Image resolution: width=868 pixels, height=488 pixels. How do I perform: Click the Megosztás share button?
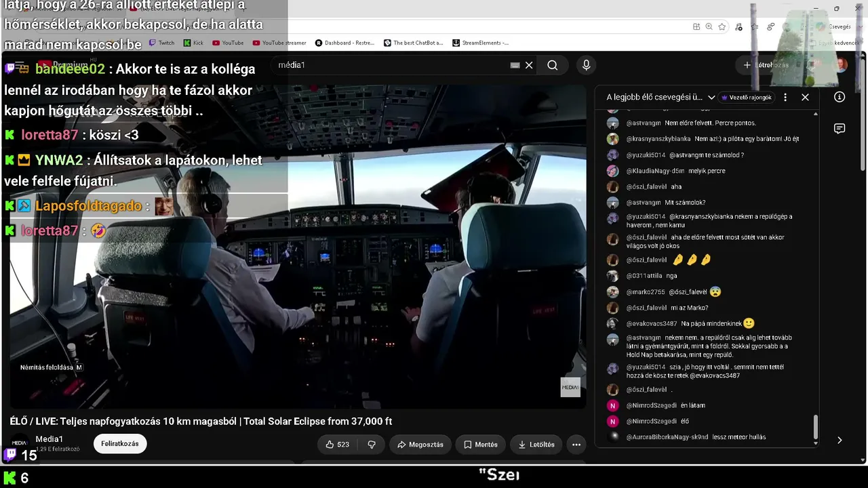pyautogui.click(x=420, y=445)
